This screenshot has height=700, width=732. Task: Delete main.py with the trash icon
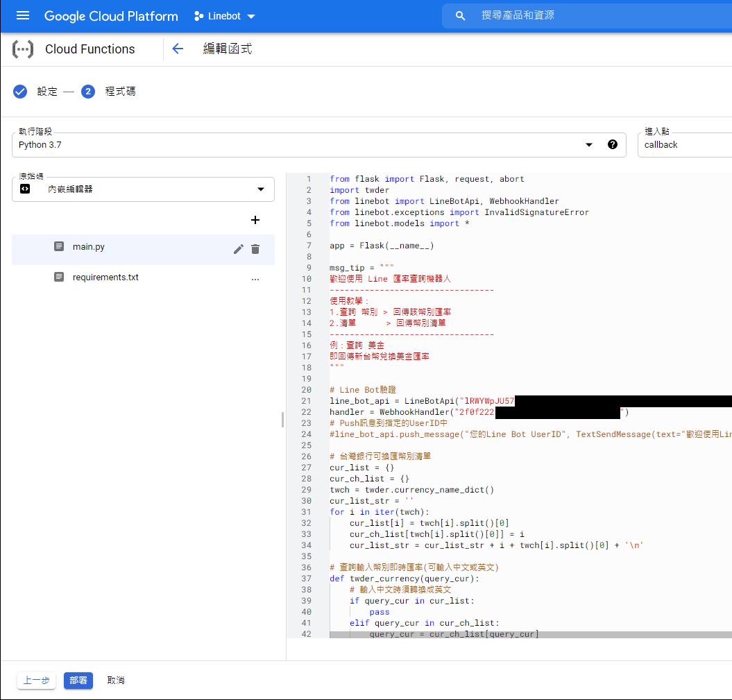coord(255,249)
